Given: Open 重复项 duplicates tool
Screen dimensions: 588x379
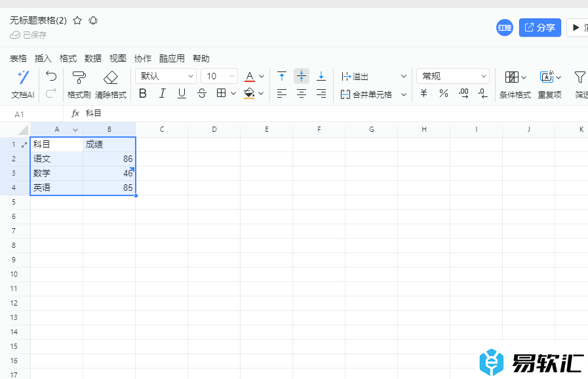Looking at the screenshot, I should pyautogui.click(x=550, y=85).
